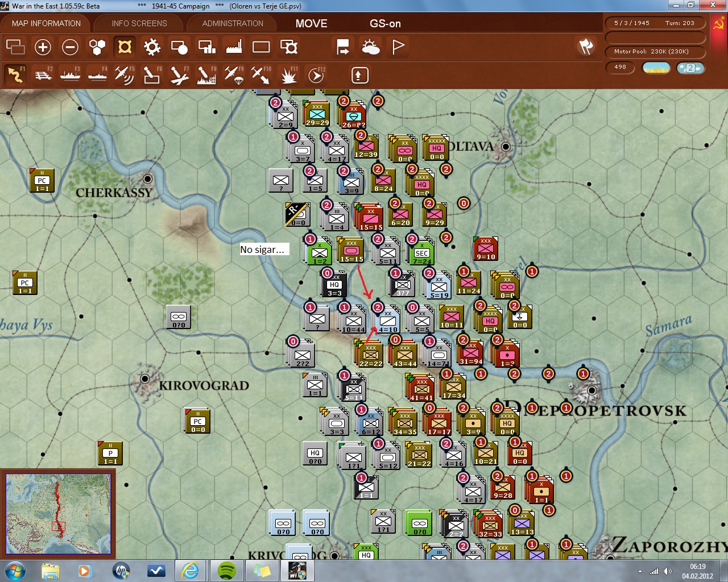The height and width of the screenshot is (582, 728).
Task: Click the rectangle with gear icon
Action: [x=289, y=47]
